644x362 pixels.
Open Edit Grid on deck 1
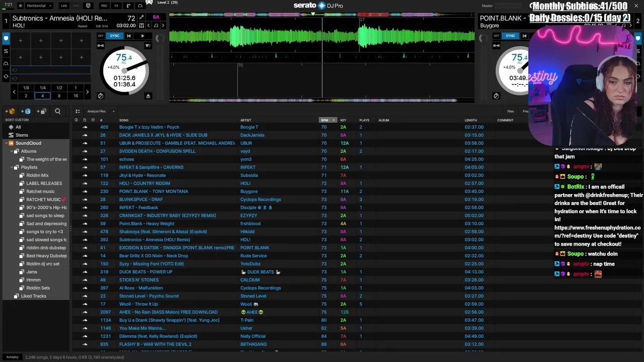tap(102, 26)
